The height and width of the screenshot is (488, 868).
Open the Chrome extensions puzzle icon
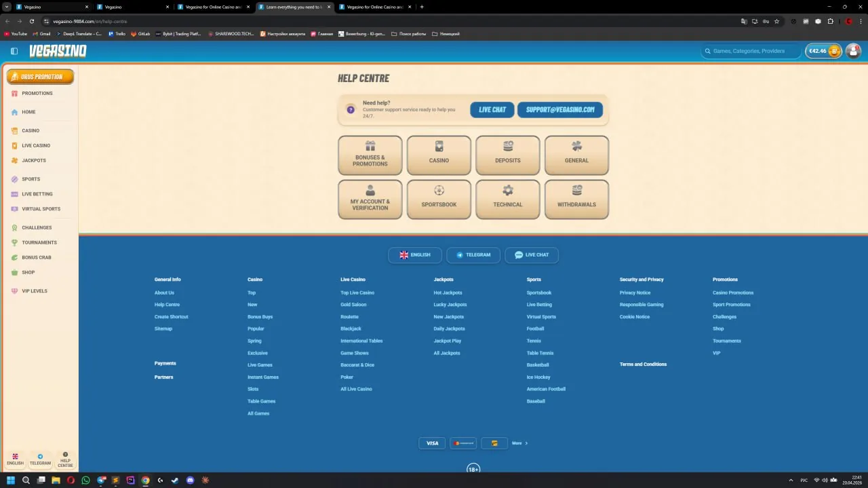click(x=831, y=21)
